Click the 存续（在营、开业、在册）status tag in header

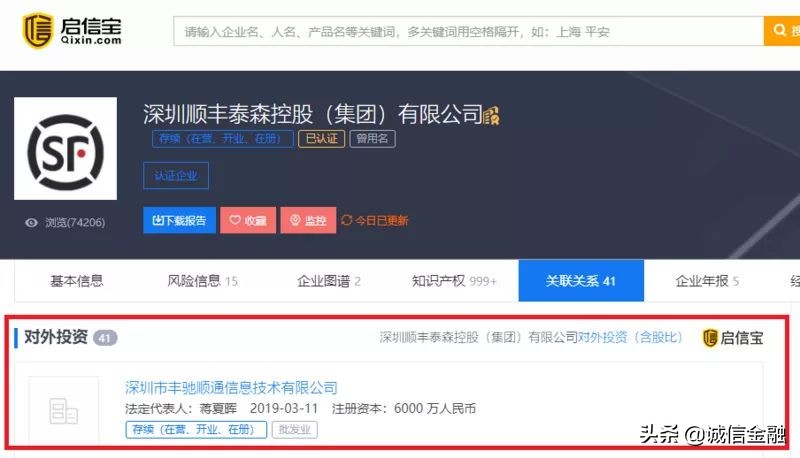click(x=222, y=139)
